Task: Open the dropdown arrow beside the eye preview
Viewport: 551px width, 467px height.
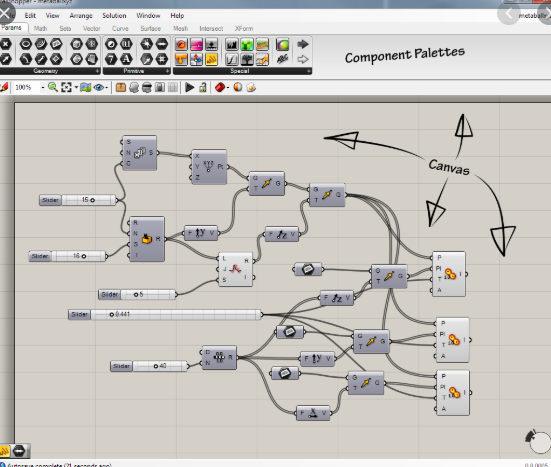Action: [106, 88]
